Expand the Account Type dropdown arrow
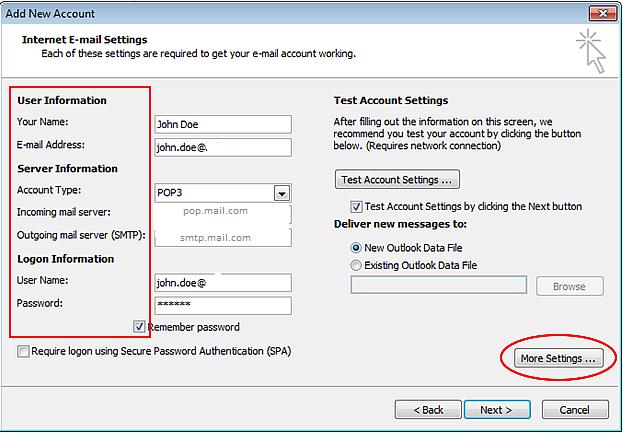This screenshot has height=433, width=623. (282, 193)
